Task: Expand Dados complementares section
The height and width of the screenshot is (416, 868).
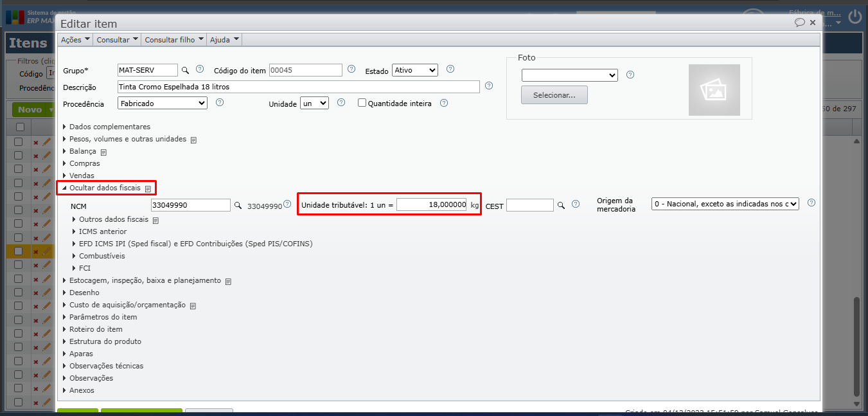Action: coord(107,127)
